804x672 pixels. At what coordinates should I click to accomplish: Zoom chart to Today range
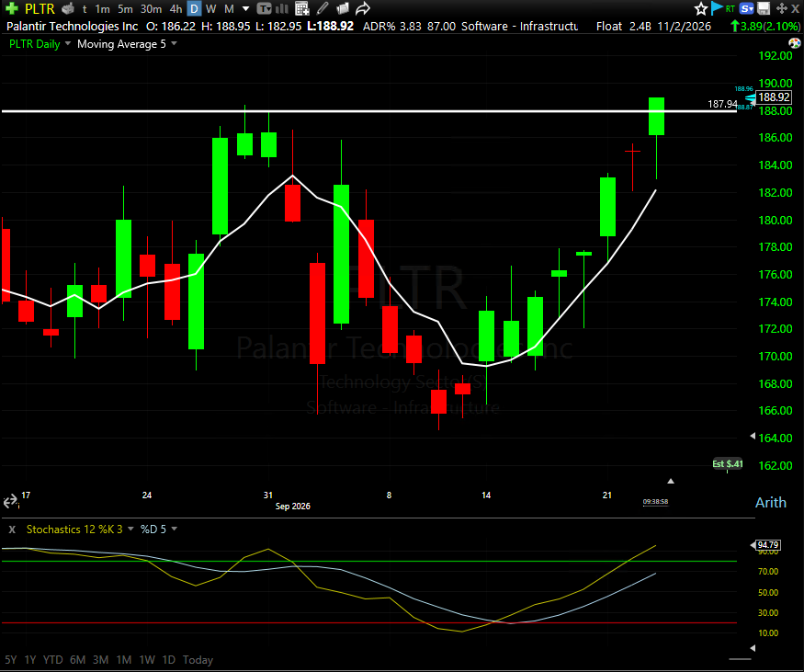[198, 660]
